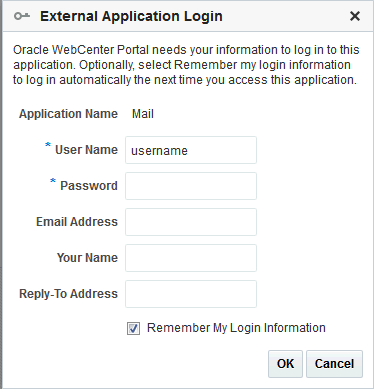This screenshot has width=374, height=389.
Task: Click the Password field label
Action: (89, 186)
